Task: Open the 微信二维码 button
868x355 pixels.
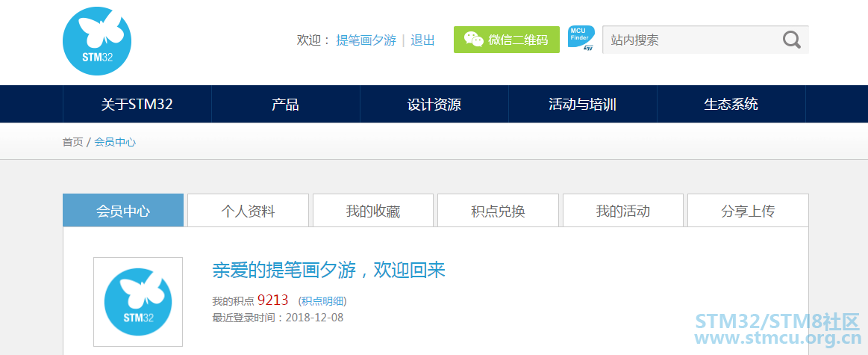Action: coord(507,40)
